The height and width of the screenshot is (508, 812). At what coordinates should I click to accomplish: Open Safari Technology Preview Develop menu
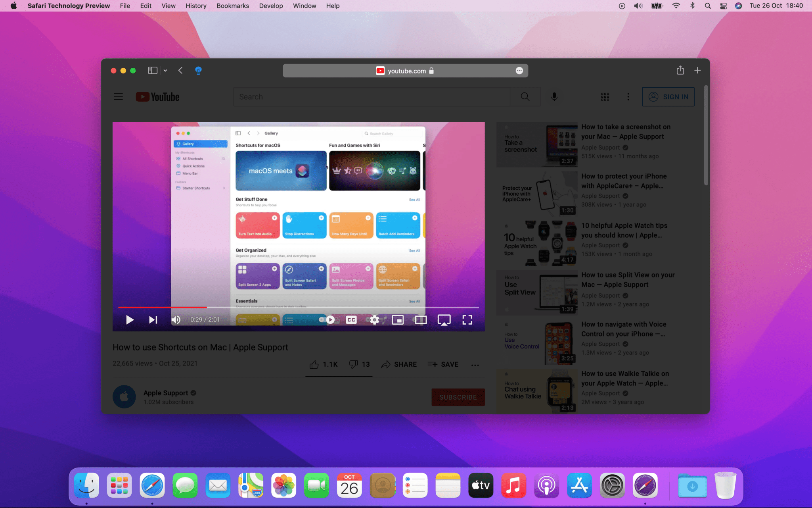tap(271, 6)
